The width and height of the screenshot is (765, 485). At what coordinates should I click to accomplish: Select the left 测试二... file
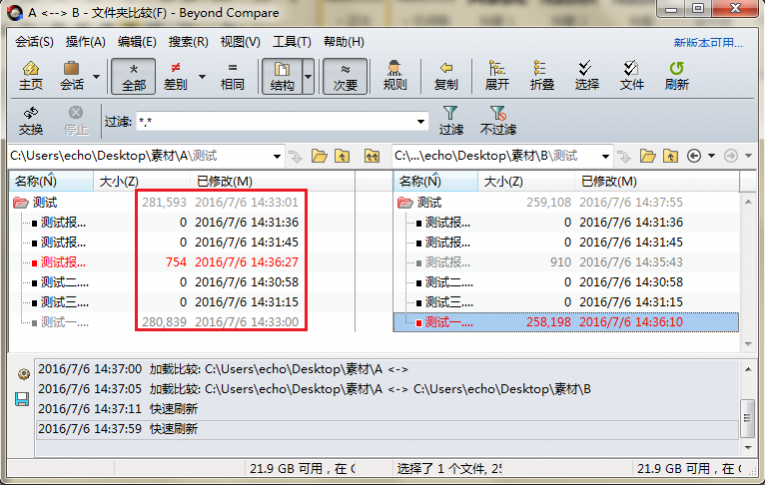65,283
